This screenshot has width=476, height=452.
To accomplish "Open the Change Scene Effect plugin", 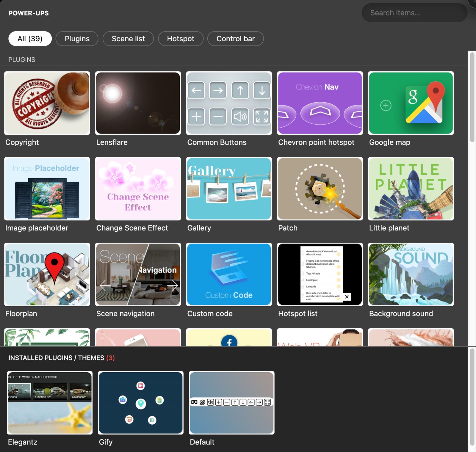I will pos(138,189).
